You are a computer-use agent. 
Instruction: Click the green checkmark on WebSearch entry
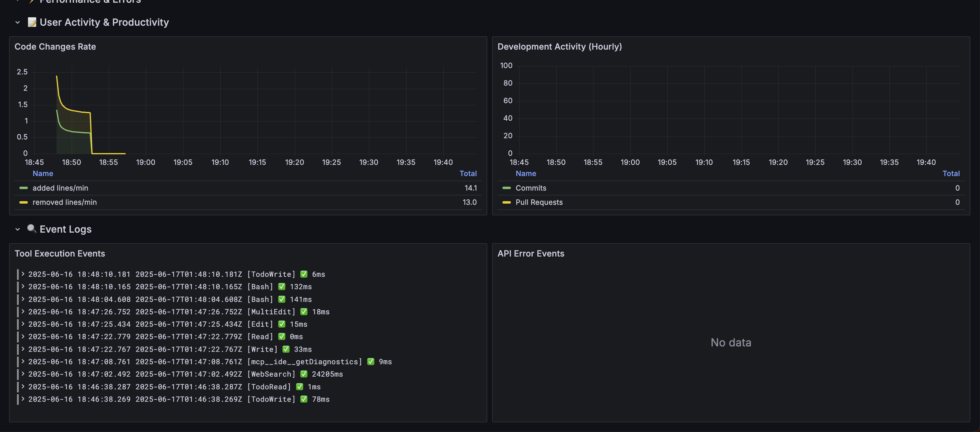pos(304,374)
